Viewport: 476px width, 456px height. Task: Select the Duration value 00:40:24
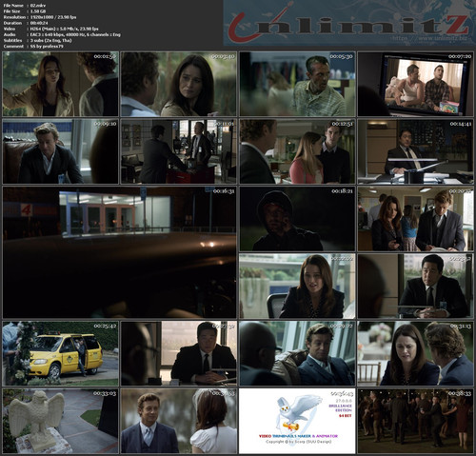(39, 23)
